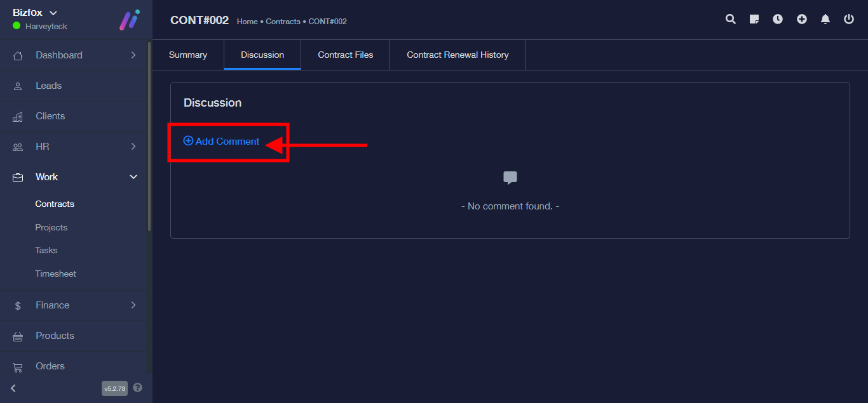Open the sticky notes icon
The width and height of the screenshot is (868, 403).
pyautogui.click(x=754, y=19)
